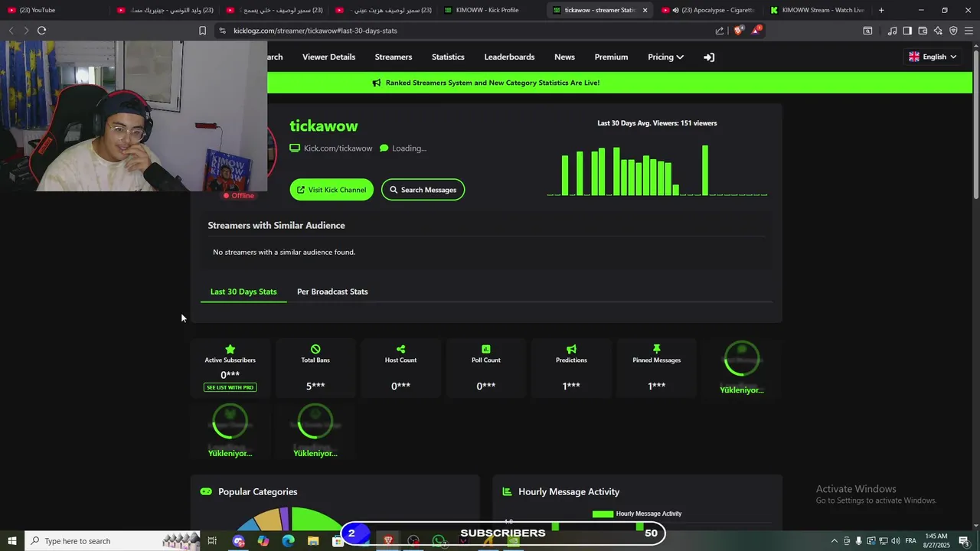This screenshot has height=551, width=980.
Task: Click the Streamers with Similar Audience heading
Action: pyautogui.click(x=276, y=225)
